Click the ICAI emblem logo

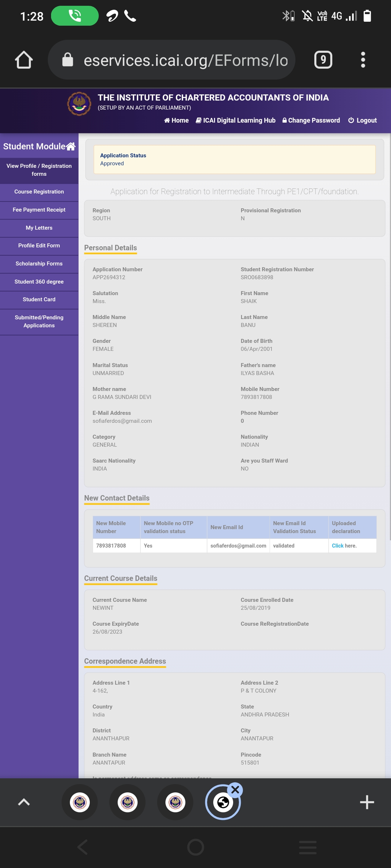click(x=79, y=104)
